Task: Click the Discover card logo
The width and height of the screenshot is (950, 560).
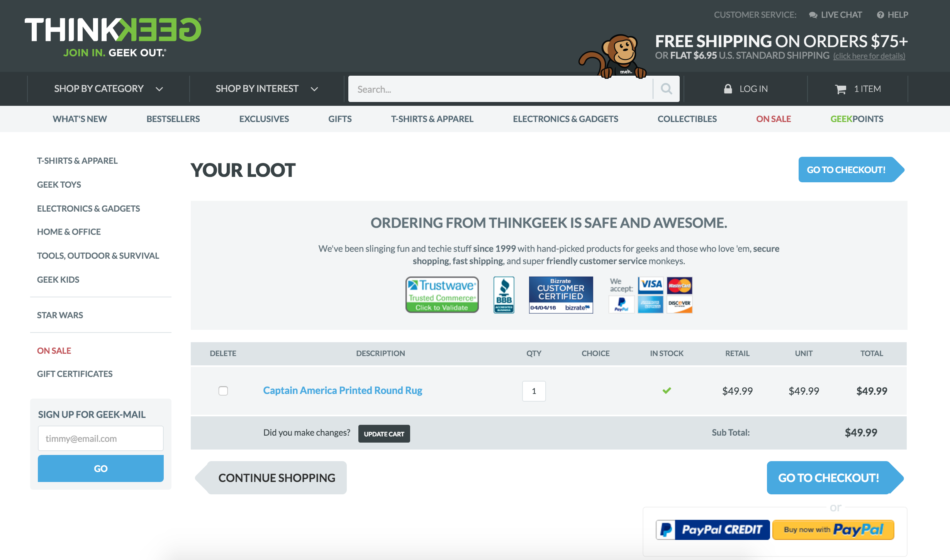Action: pos(679,304)
